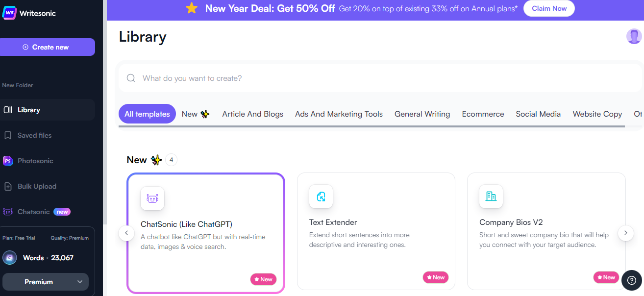644x296 pixels.
Task: Open Saved files from the sidebar
Action: pyautogui.click(x=34, y=135)
